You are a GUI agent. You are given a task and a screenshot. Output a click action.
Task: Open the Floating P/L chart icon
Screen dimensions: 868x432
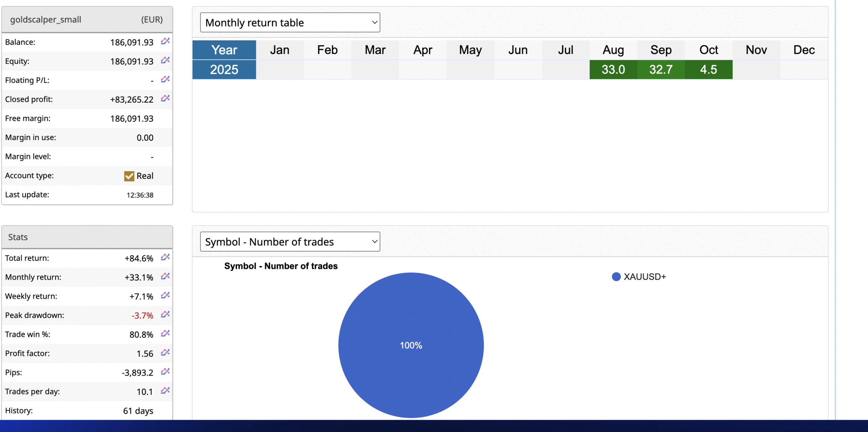(165, 79)
